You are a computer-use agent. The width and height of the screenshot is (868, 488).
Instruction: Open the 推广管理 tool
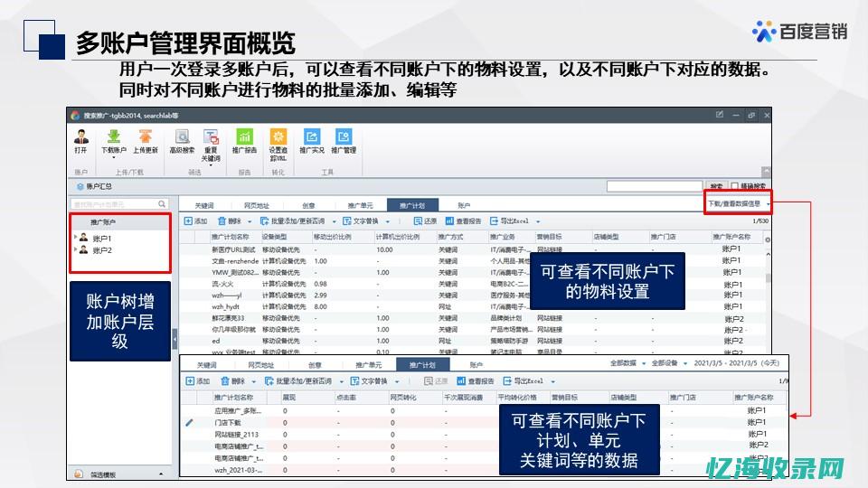point(344,138)
